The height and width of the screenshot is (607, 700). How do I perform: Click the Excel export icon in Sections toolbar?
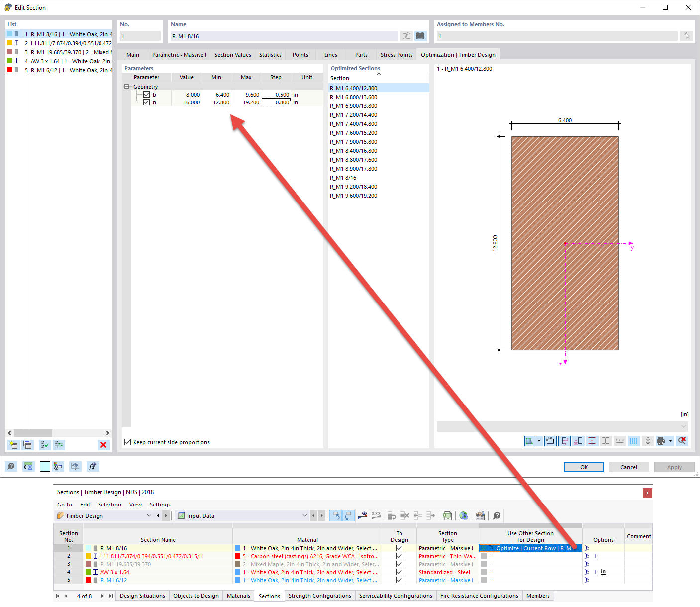pos(447,516)
